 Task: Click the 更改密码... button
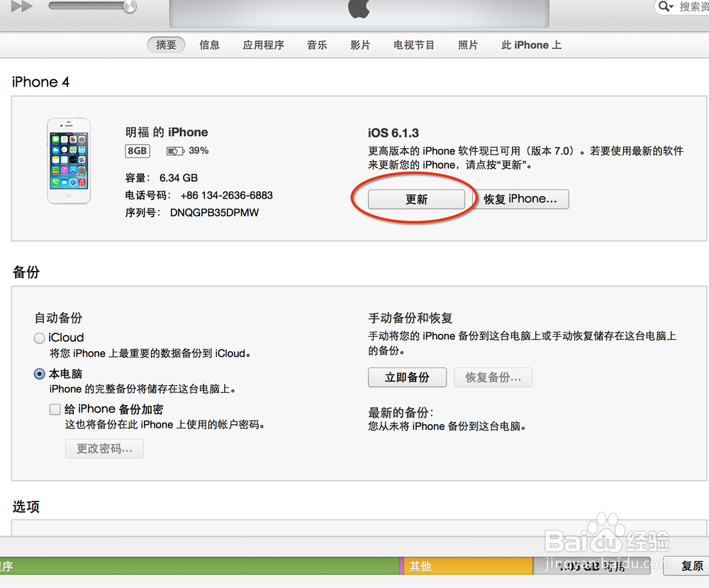(x=104, y=448)
